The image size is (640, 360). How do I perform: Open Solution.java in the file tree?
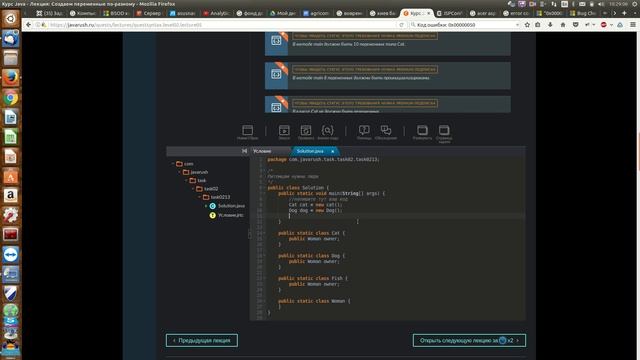(227, 206)
